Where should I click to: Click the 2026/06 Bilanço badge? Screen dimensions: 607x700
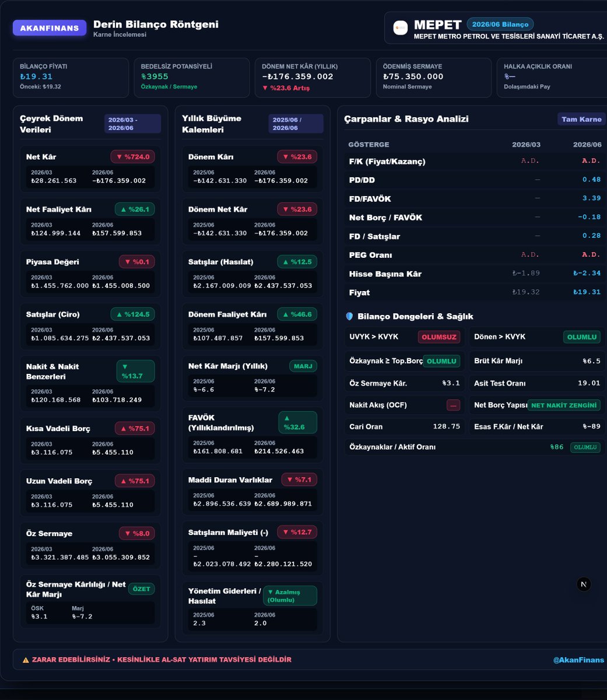point(500,24)
